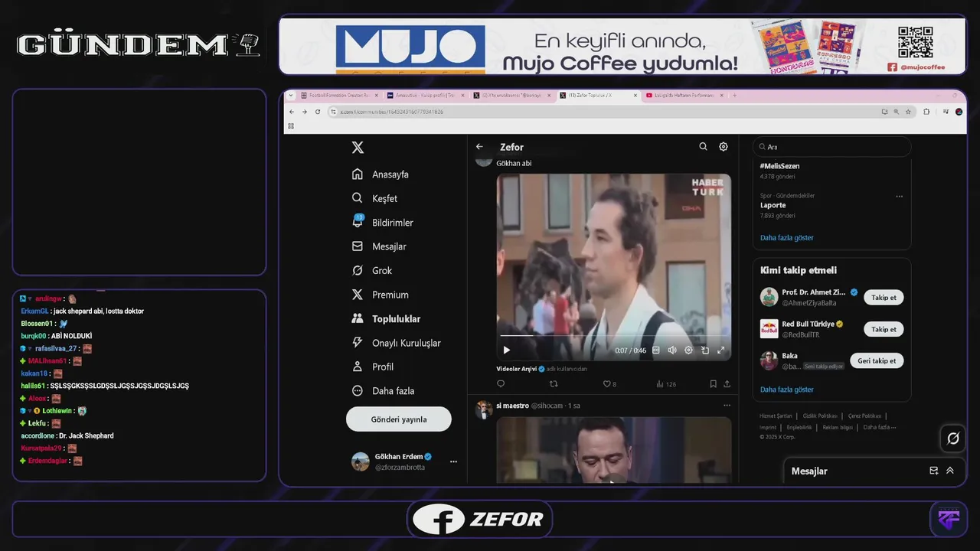The image size is (980, 551).
Task: Click the Mujo Coffee banner ad
Action: point(622,46)
